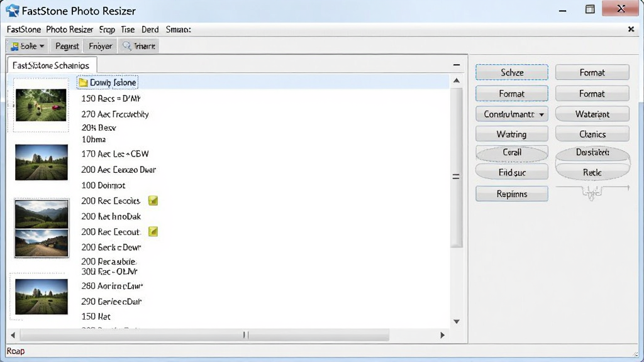Click the green icon beside "200 Rec Ecoolcs"
The width and height of the screenshot is (644, 362).
tap(153, 200)
